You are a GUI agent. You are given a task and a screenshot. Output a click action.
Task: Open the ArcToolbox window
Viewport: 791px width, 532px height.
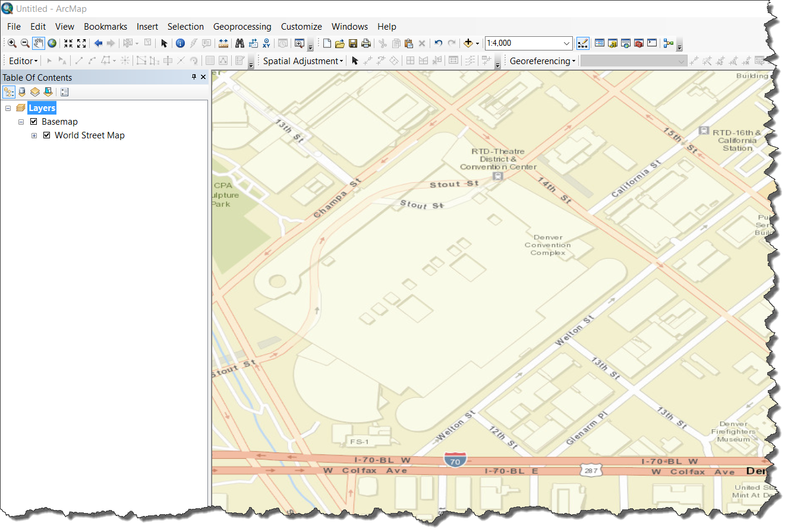639,43
